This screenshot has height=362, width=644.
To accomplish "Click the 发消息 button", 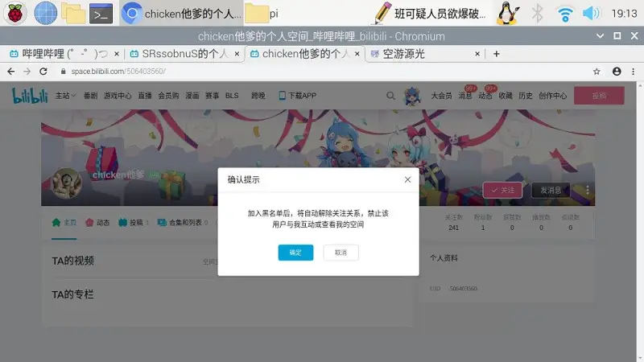I will pos(551,190).
